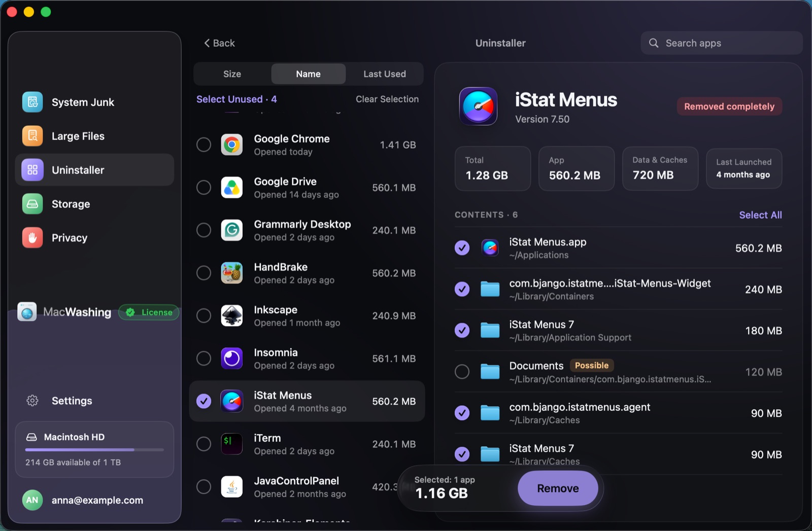The width and height of the screenshot is (812, 531).
Task: Go Back with chevron button
Action: click(x=219, y=43)
